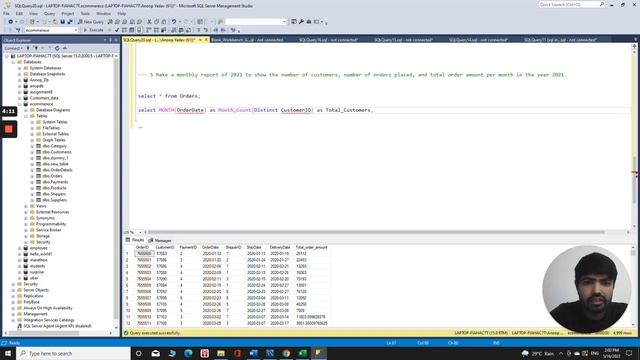Select the Anoop_Db database
The width and height of the screenshot is (640, 360).
click(39, 80)
